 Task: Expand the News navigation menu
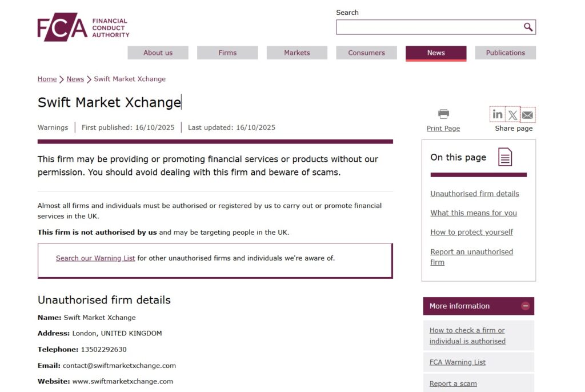coord(435,53)
